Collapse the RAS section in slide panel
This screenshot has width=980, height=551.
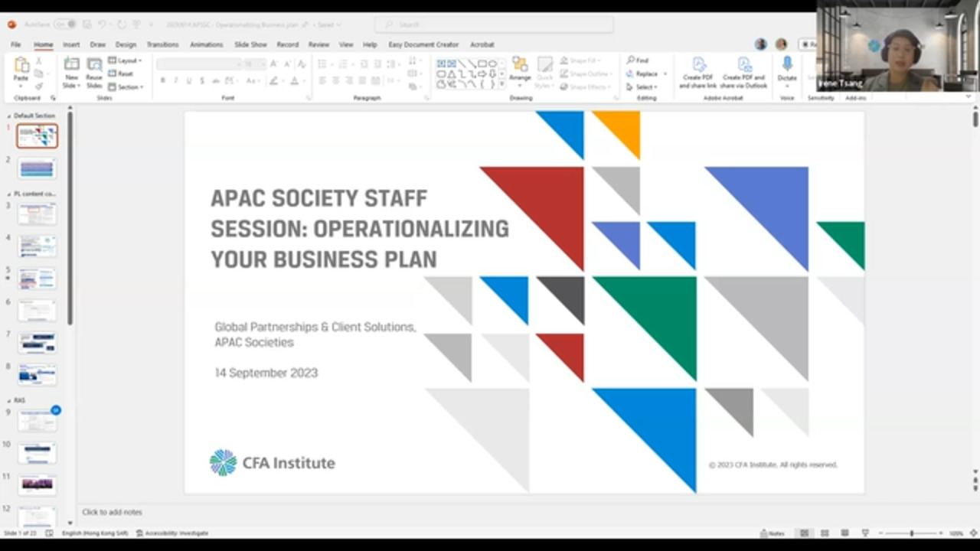[x=9, y=400]
